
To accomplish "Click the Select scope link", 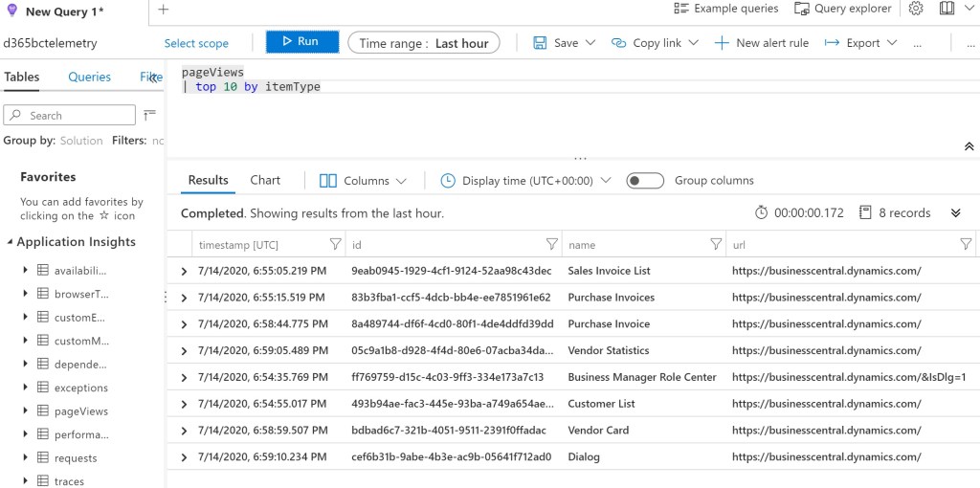I will point(196,43).
